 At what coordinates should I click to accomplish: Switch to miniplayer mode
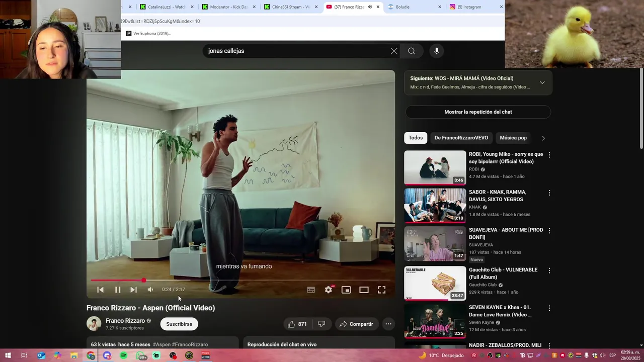pos(346,290)
